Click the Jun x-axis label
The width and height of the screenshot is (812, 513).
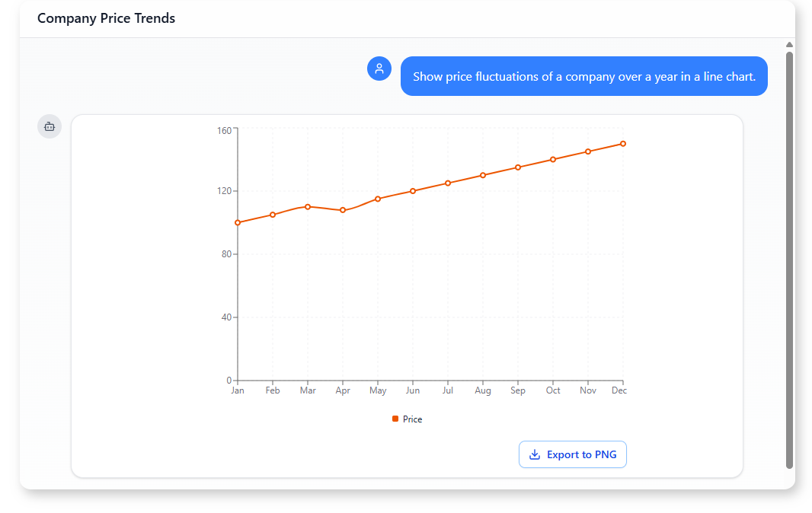coord(413,390)
